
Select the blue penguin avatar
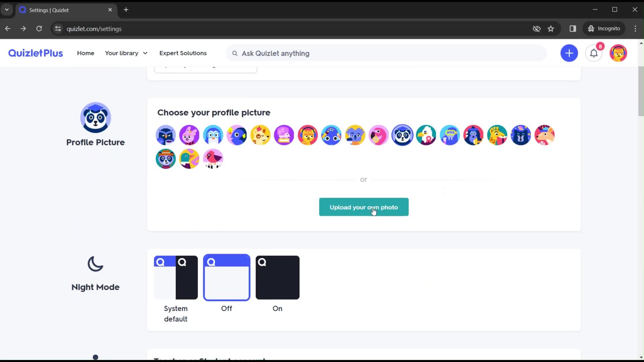tap(213, 135)
